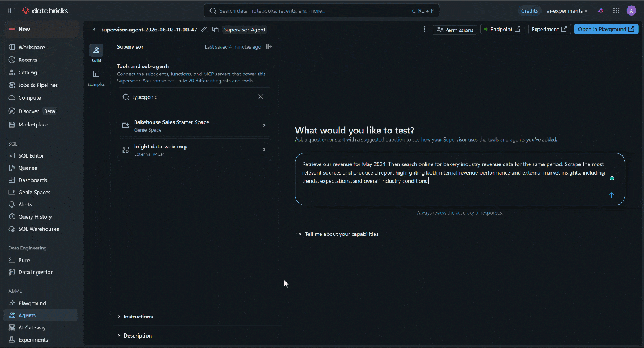Expand bright-data-web-mcp row
644x348 pixels.
[194, 150]
